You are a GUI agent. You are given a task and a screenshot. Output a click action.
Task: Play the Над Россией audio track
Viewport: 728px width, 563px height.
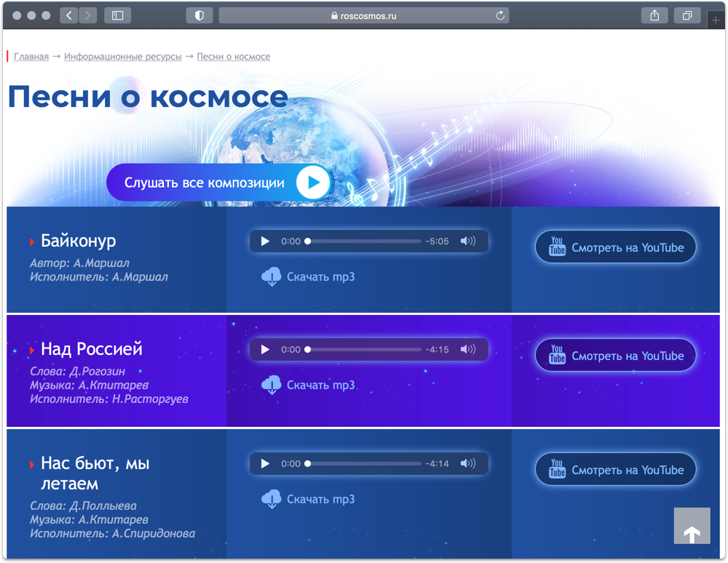click(x=265, y=350)
